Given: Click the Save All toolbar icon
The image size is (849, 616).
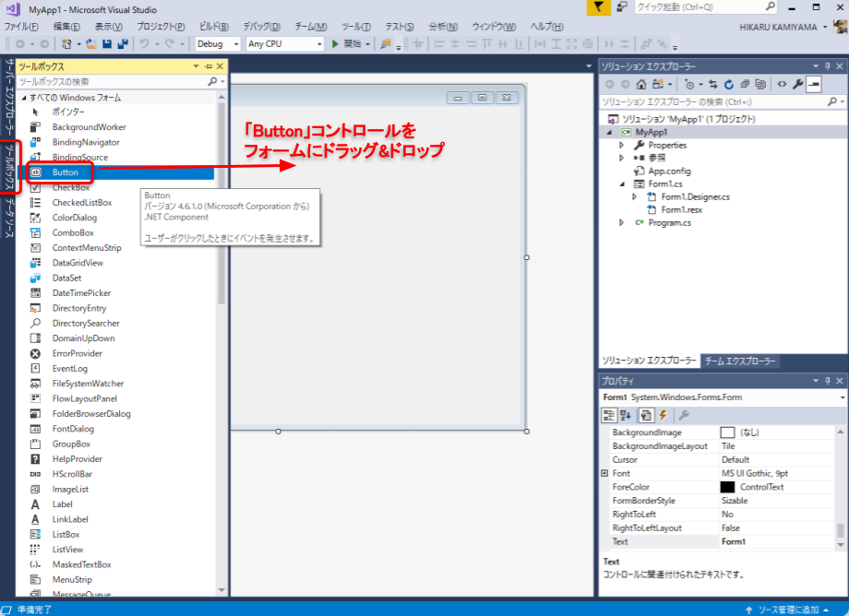Looking at the screenshot, I should pos(123,44).
